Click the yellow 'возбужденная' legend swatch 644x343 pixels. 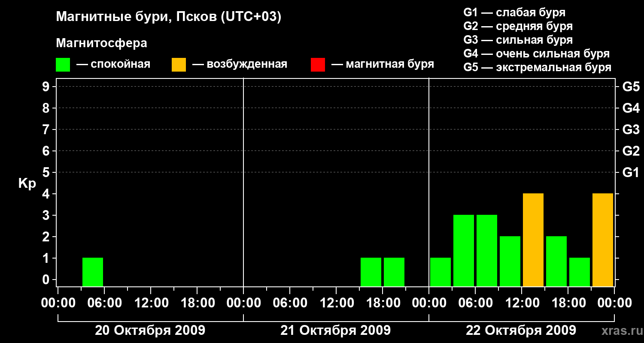pyautogui.click(x=179, y=65)
